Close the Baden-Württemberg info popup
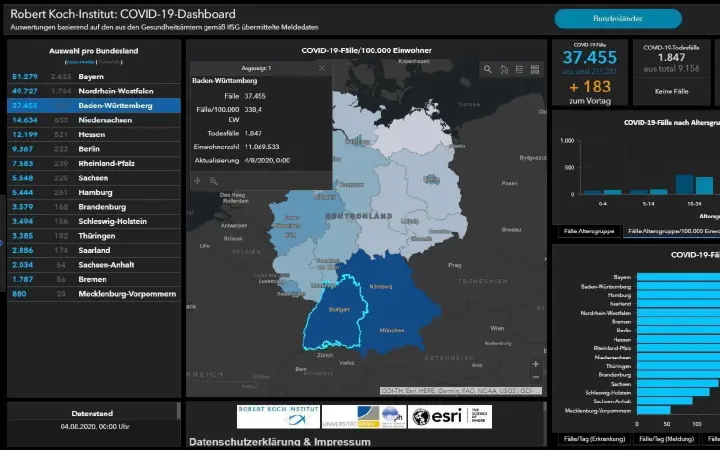Screen dimensions: 720x450 321,68
